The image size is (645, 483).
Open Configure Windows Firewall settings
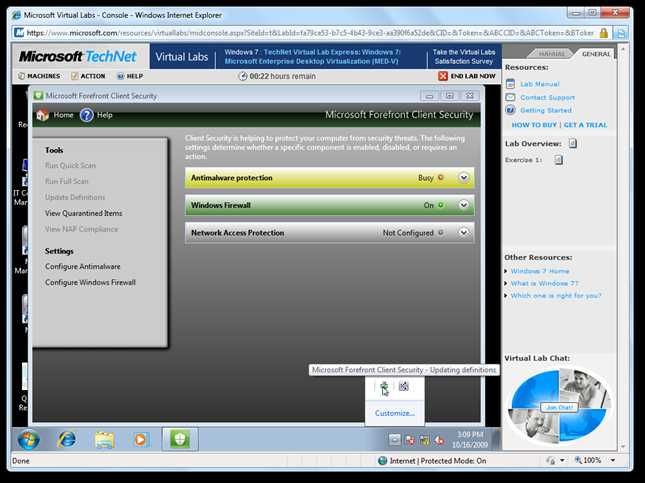pyautogui.click(x=90, y=282)
